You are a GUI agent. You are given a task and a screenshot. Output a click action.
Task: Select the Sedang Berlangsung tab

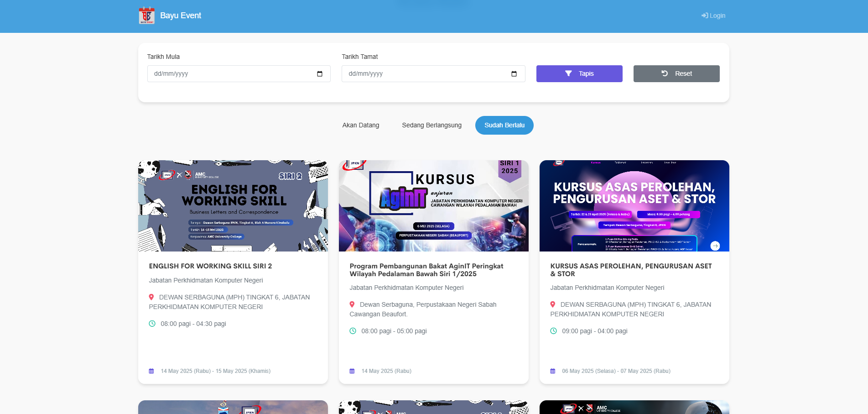tap(431, 125)
